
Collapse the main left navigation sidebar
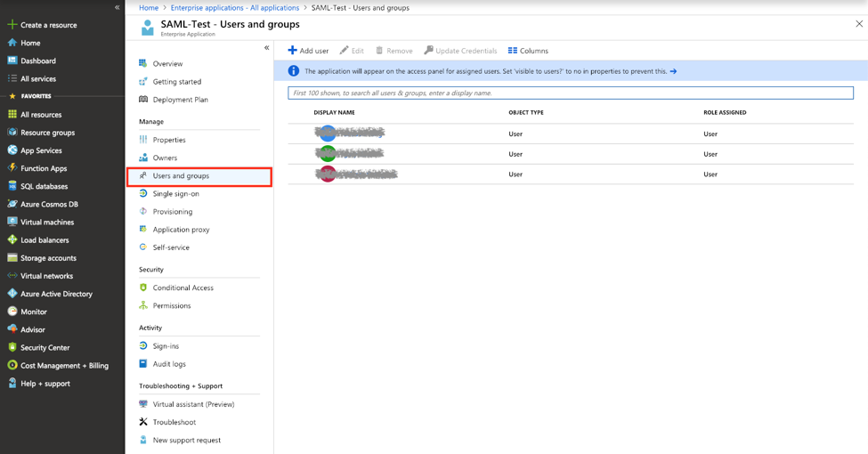click(117, 7)
